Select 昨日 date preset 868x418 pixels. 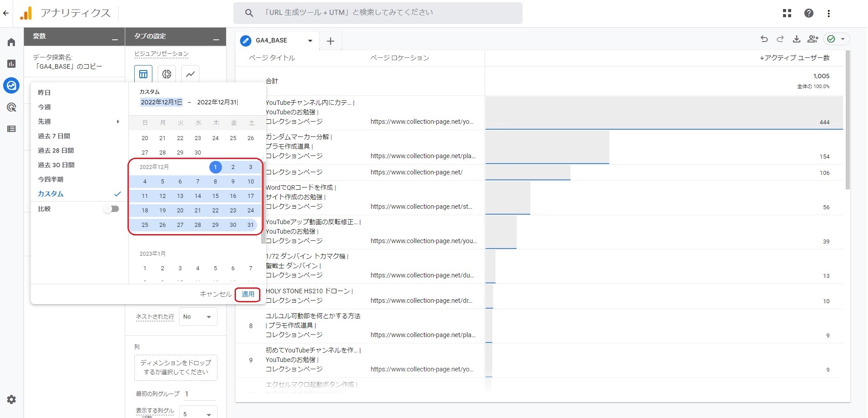[44, 93]
